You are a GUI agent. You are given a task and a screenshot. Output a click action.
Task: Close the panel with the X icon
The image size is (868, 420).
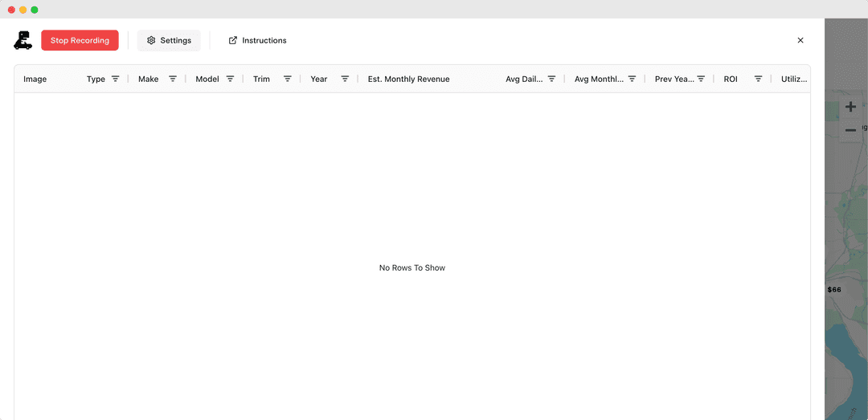[x=800, y=40]
